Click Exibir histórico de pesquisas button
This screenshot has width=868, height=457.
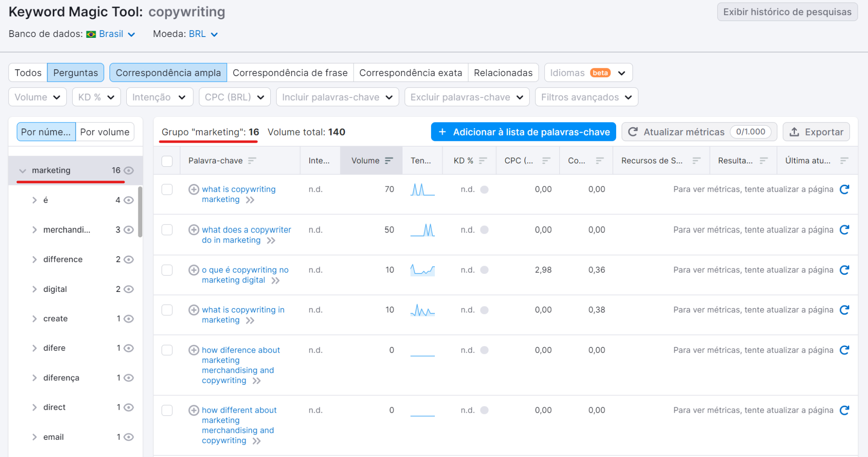pos(787,12)
